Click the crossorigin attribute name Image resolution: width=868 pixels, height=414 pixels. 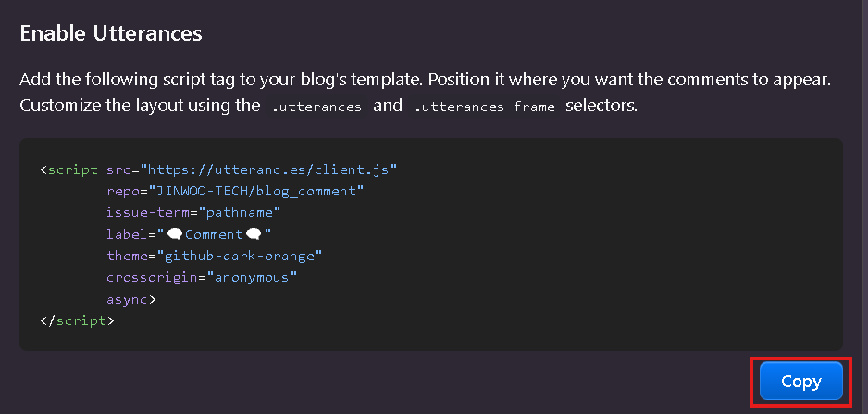pyautogui.click(x=153, y=277)
